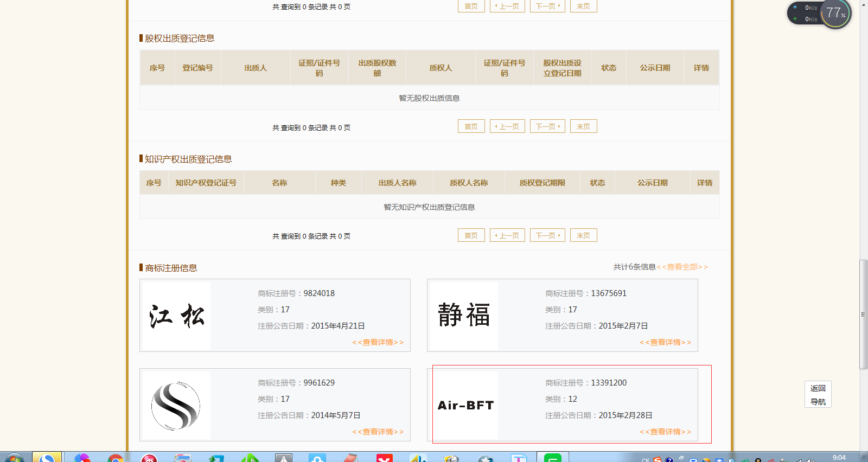The image size is (868, 462).
Task: Go to 首页 under 知识产权出质登记信息 table
Action: (471, 235)
